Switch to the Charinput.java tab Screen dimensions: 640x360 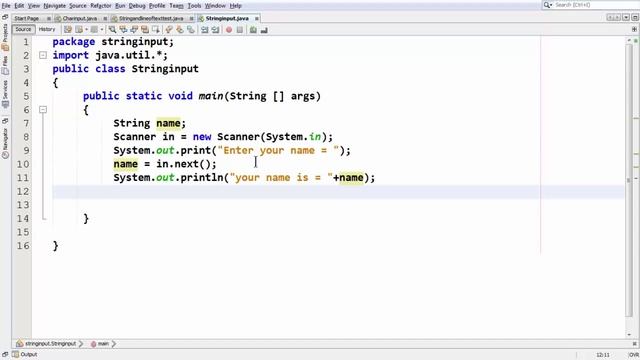pos(80,18)
